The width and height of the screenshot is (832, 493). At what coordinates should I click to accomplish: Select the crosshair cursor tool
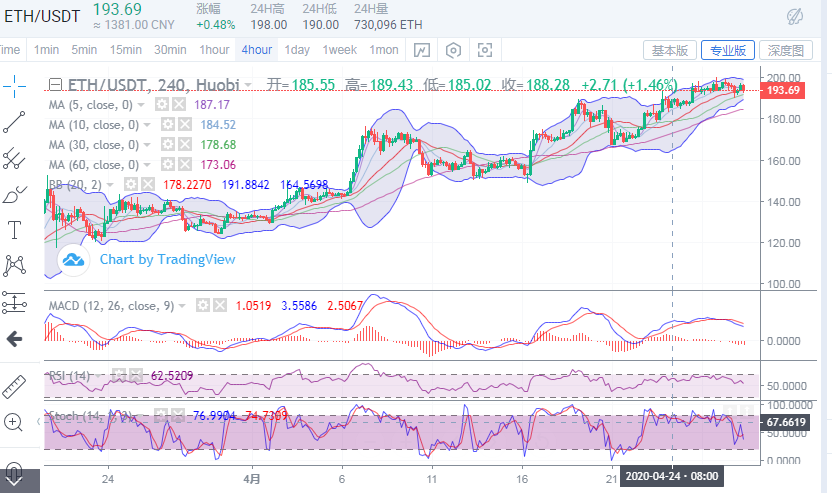point(14,86)
